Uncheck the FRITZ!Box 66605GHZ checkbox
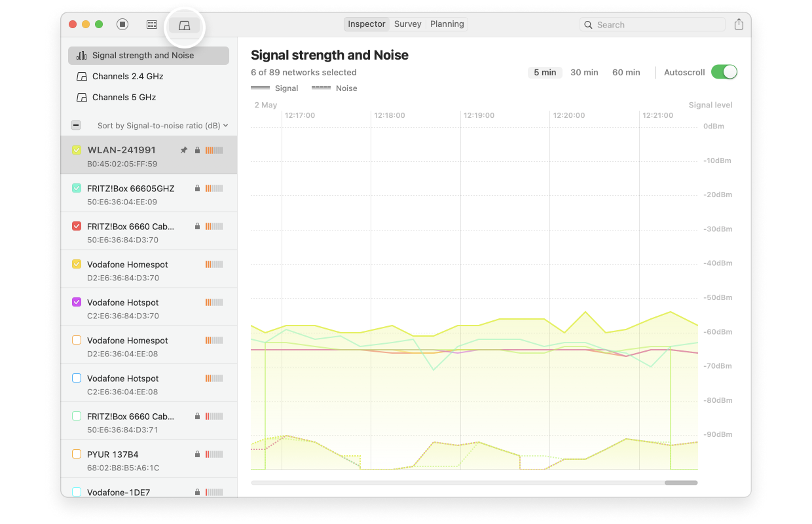Viewport: 812px width, 524px height. click(x=76, y=188)
